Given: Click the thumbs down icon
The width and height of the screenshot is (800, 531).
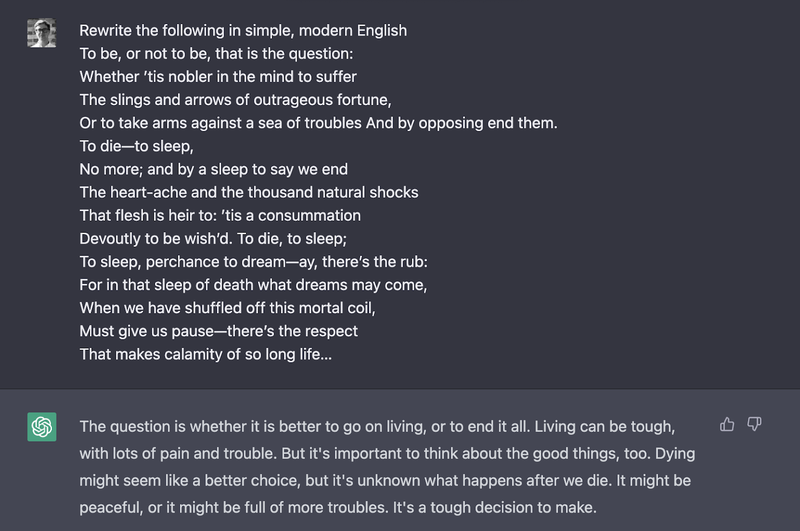Looking at the screenshot, I should 755,425.
